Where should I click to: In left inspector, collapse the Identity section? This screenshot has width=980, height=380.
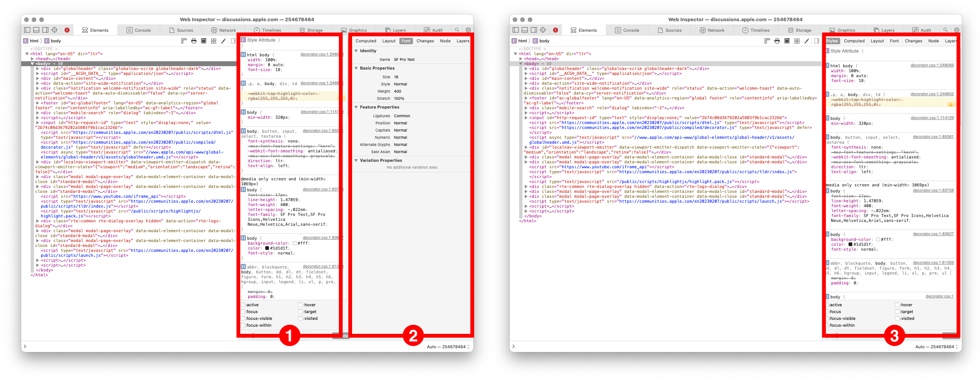(356, 51)
